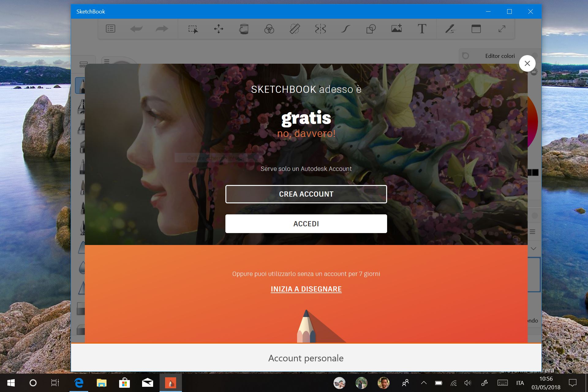Open the Windows Ink Workspace pen icon
588x392 pixels.
coord(484,383)
